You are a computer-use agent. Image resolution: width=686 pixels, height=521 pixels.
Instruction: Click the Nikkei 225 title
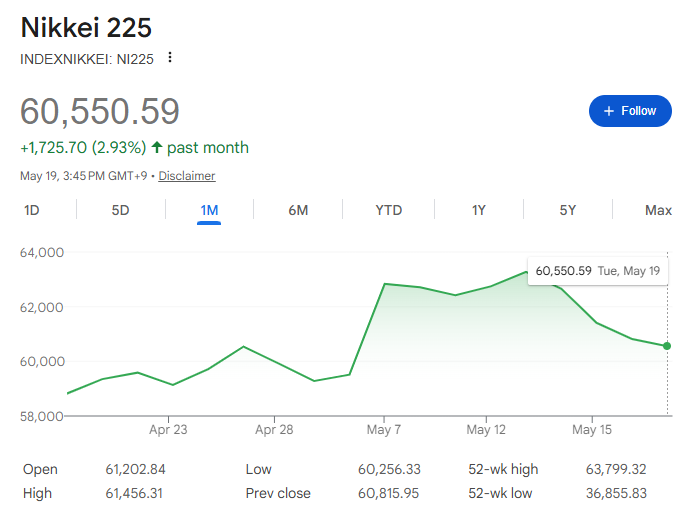(86, 28)
